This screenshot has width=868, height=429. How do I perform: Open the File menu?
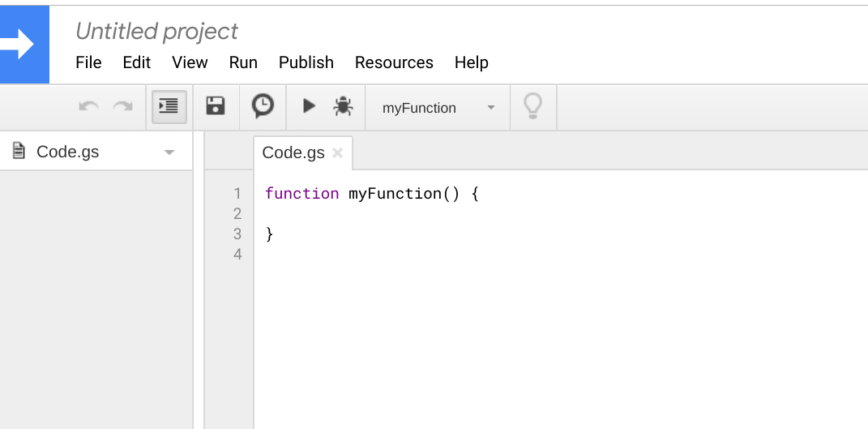(x=88, y=62)
